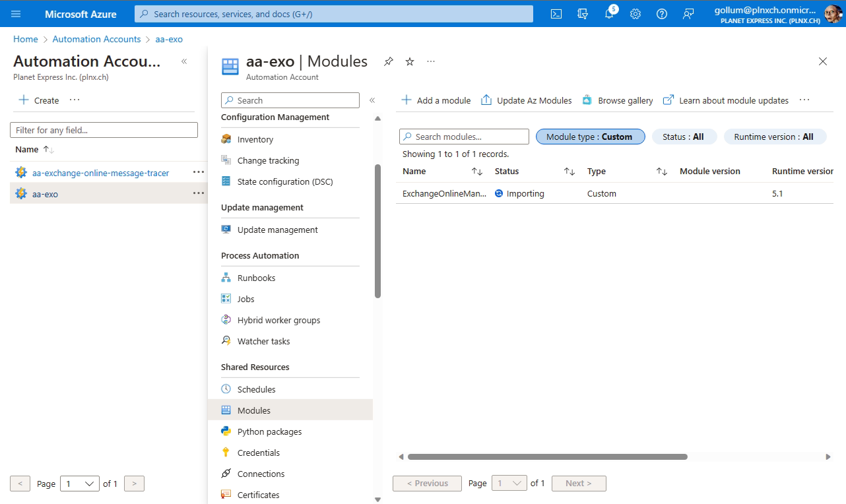Collapse the aa-exo resource menu

click(372, 100)
